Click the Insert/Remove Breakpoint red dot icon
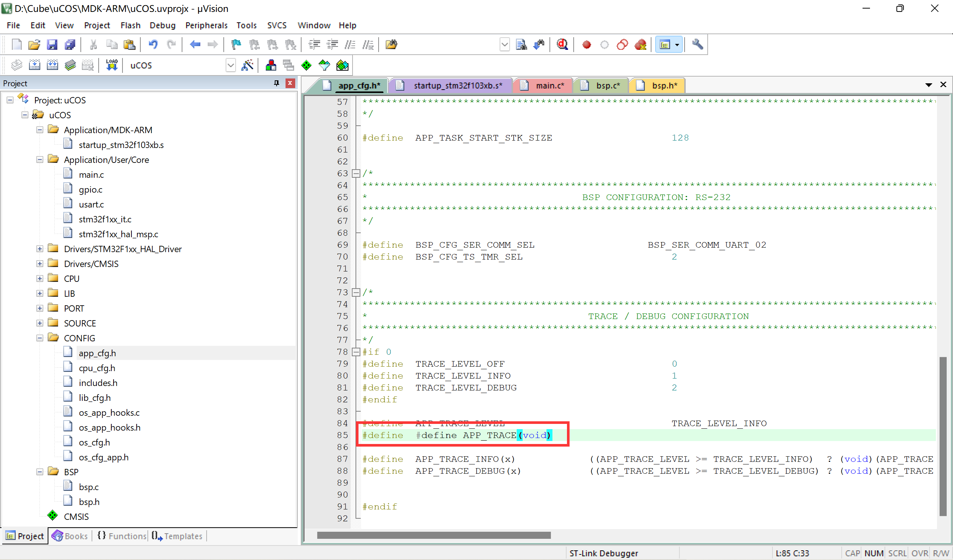953x560 pixels. [x=586, y=45]
